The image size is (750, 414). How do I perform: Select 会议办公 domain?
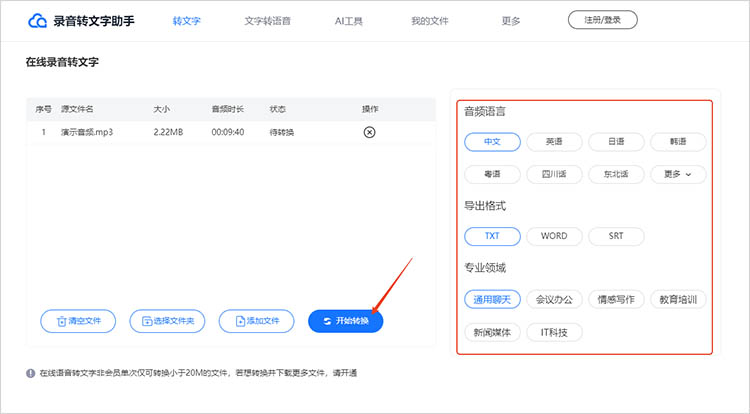554,300
